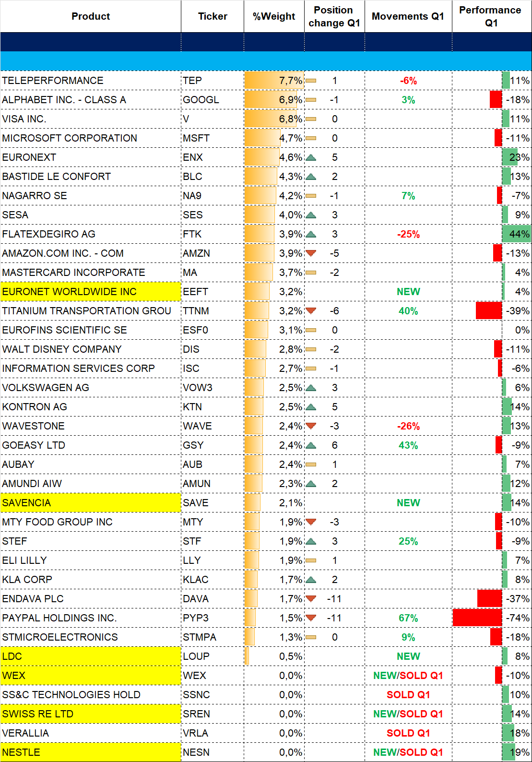Screen dimensions: 532x762
Task: Click the -11 position change for ENDAVA
Action: coord(334,599)
